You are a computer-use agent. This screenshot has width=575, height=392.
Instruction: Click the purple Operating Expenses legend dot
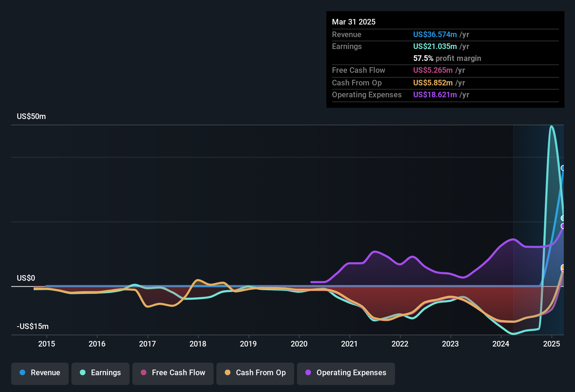[x=308, y=373]
